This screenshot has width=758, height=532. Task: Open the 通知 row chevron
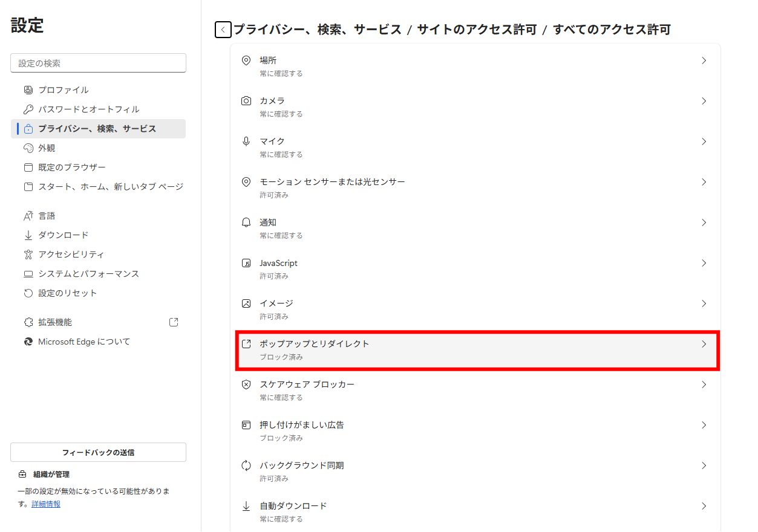(x=704, y=222)
